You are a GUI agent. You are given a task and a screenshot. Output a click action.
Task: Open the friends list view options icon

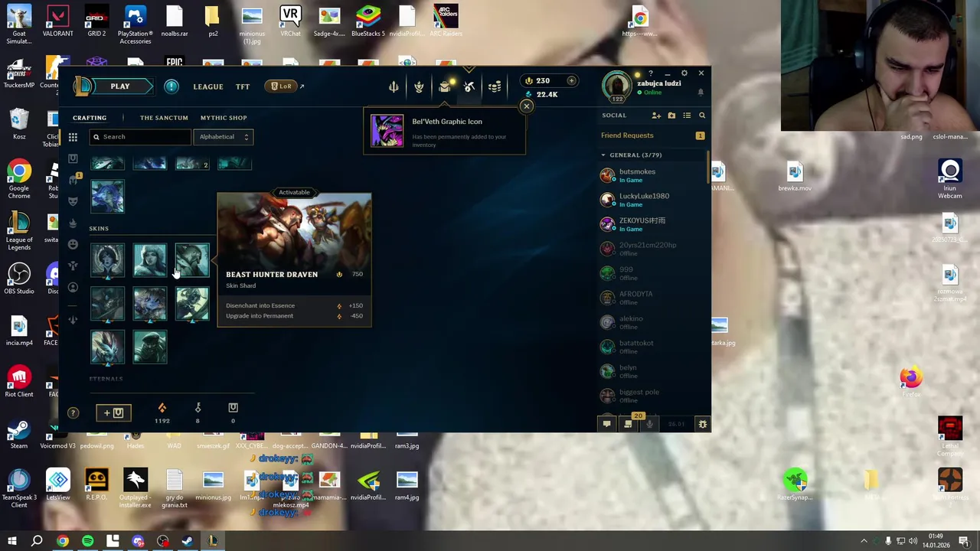(687, 116)
